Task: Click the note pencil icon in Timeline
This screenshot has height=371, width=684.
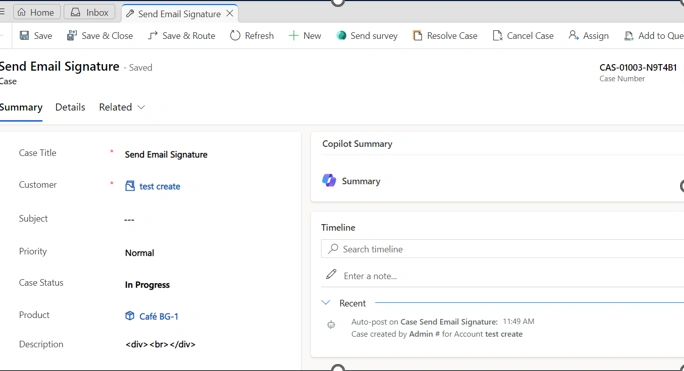Action: [x=331, y=275]
